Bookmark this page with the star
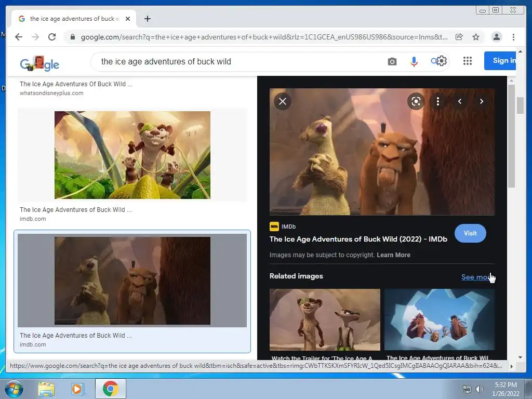This screenshot has width=532, height=399. tap(476, 37)
